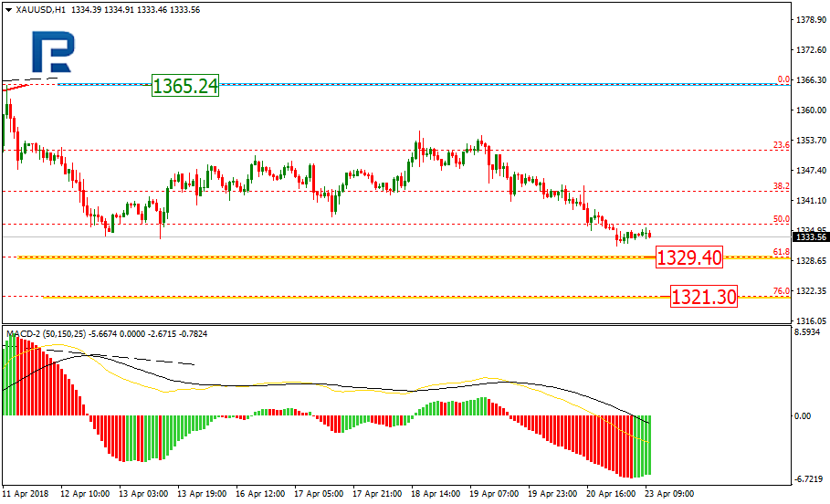Viewport: 830px width, 504px height.
Task: Click the 11 Apr 2018 date label
Action: [25, 494]
